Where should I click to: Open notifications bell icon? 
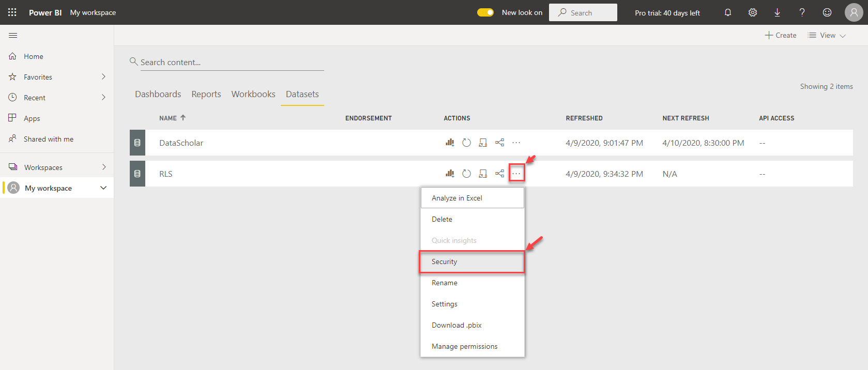tap(728, 12)
